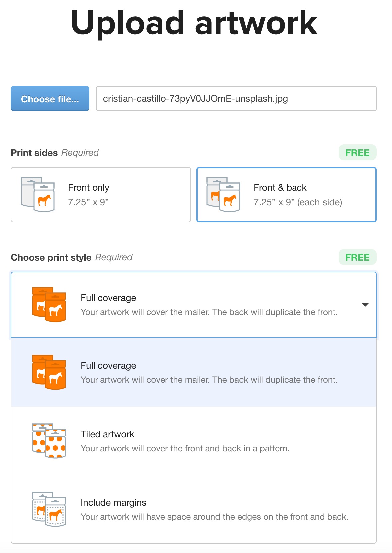The width and height of the screenshot is (392, 553).
Task: Click the artwork filename text field
Action: point(236,99)
